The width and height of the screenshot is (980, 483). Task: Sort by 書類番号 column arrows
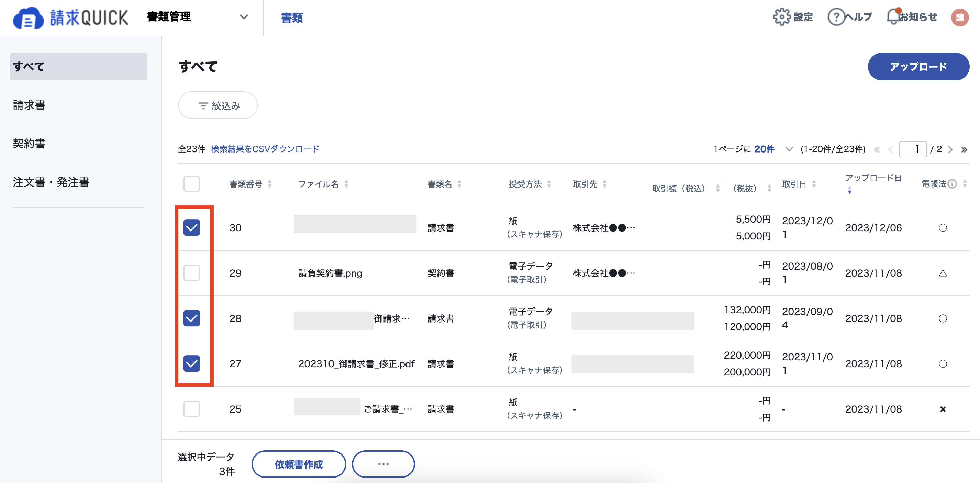point(270,184)
